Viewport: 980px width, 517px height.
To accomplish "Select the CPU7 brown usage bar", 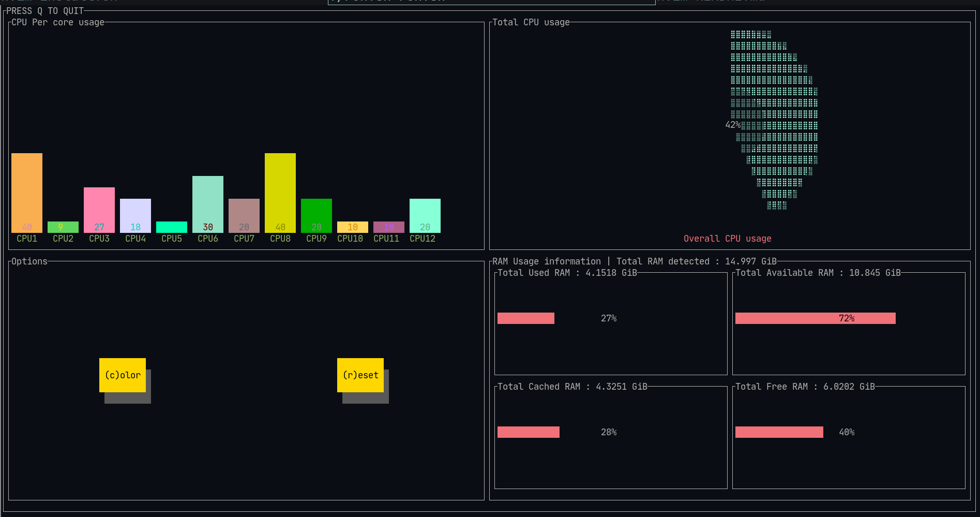I will tap(244, 216).
